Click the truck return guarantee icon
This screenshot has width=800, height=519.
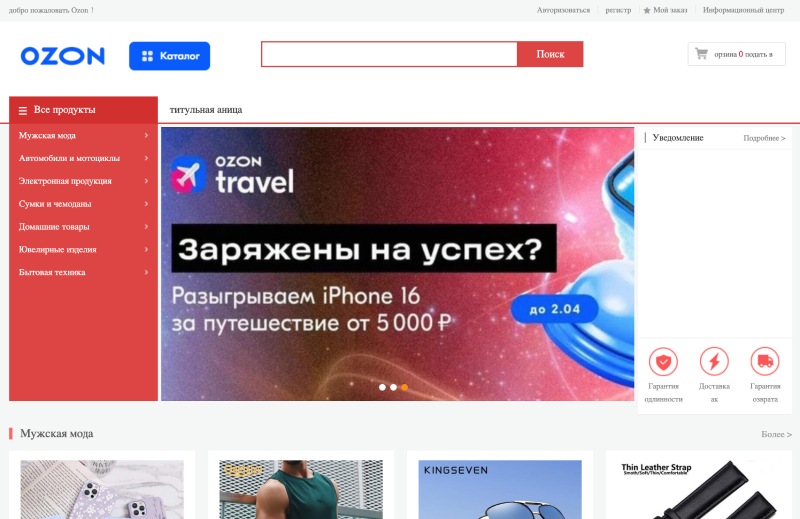click(x=765, y=361)
